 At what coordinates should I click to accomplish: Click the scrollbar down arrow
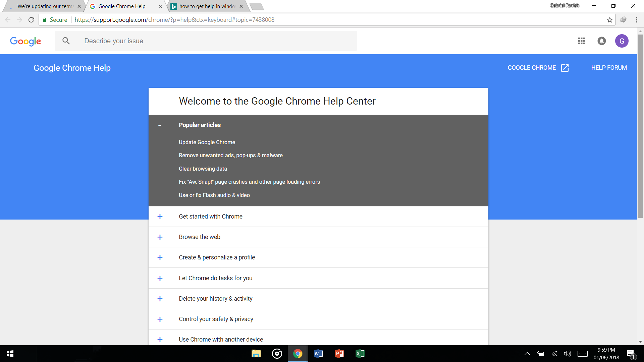pos(640,342)
